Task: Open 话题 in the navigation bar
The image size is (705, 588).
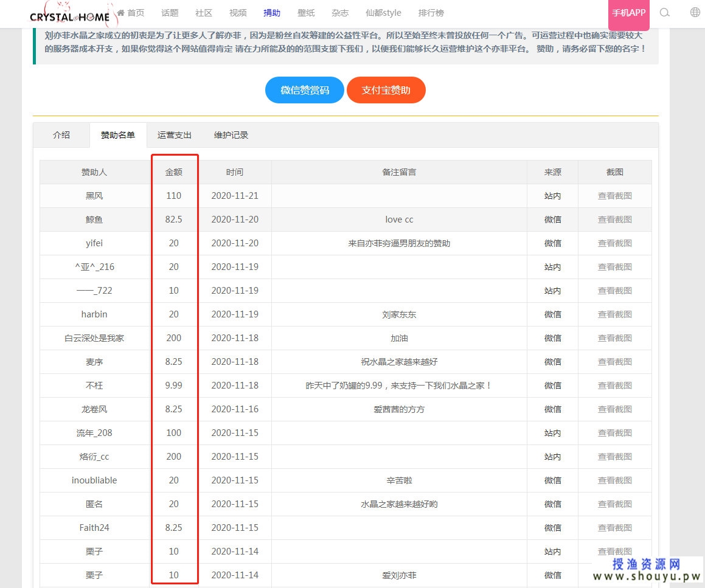Action: point(170,13)
